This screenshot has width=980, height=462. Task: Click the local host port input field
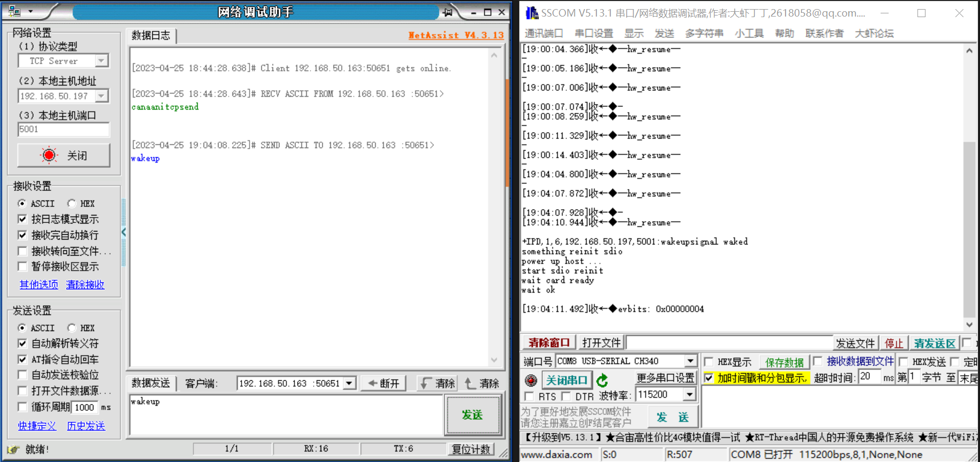coord(64,129)
